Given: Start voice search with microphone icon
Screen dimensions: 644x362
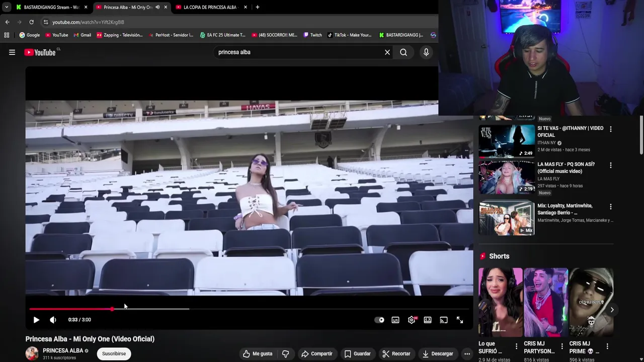Looking at the screenshot, I should [426, 52].
